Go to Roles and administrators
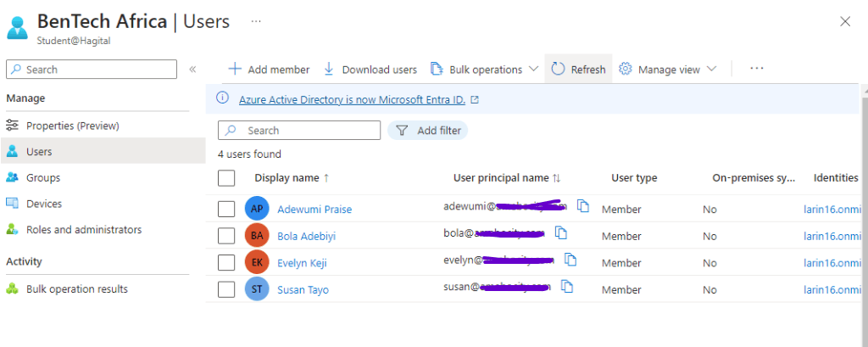 click(x=83, y=230)
